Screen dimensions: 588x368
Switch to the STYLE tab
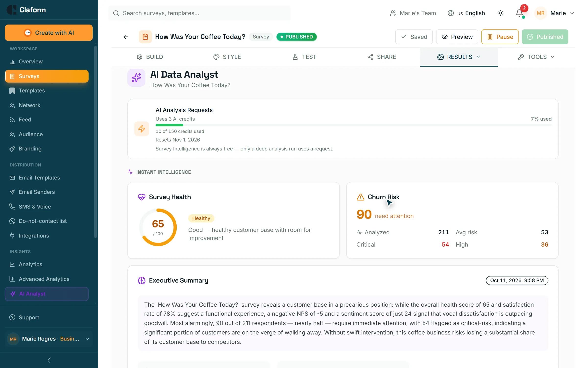click(x=227, y=57)
